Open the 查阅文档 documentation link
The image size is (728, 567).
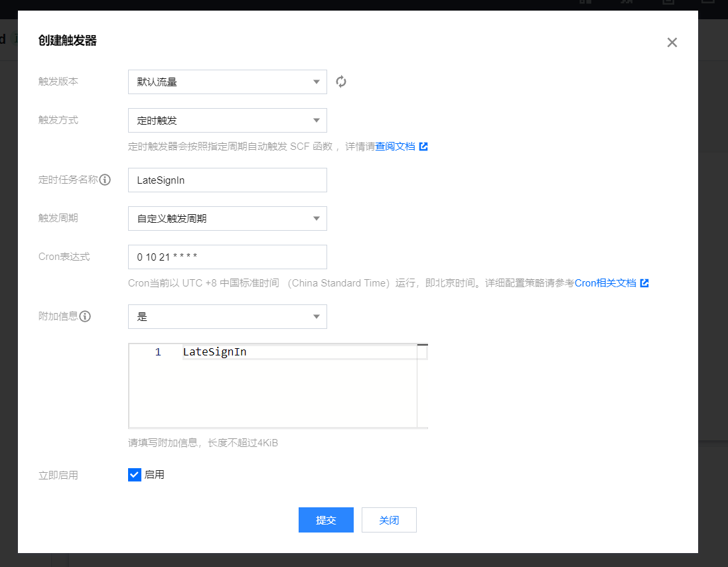click(396, 147)
